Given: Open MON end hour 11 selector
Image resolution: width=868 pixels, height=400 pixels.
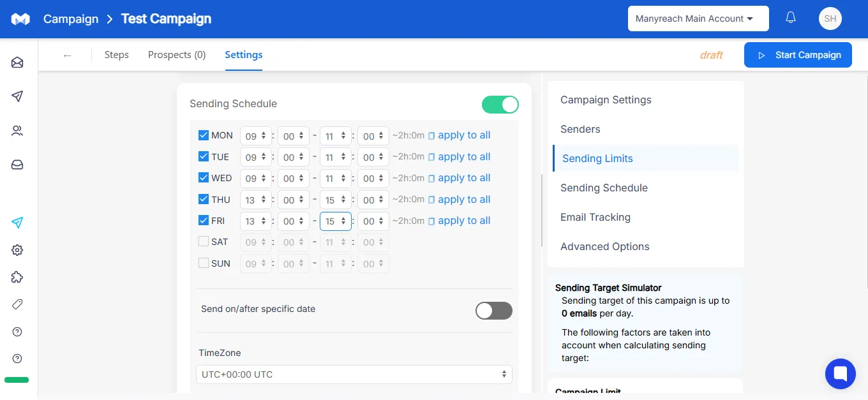Looking at the screenshot, I should (336, 136).
